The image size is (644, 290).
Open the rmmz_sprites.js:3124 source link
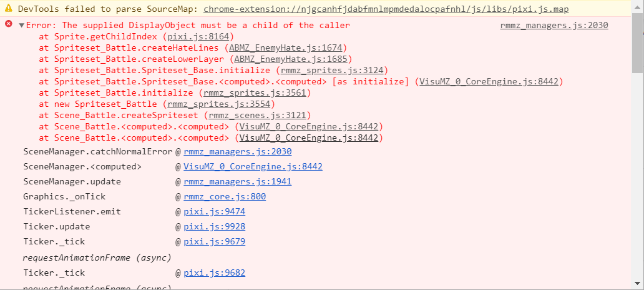click(x=332, y=71)
